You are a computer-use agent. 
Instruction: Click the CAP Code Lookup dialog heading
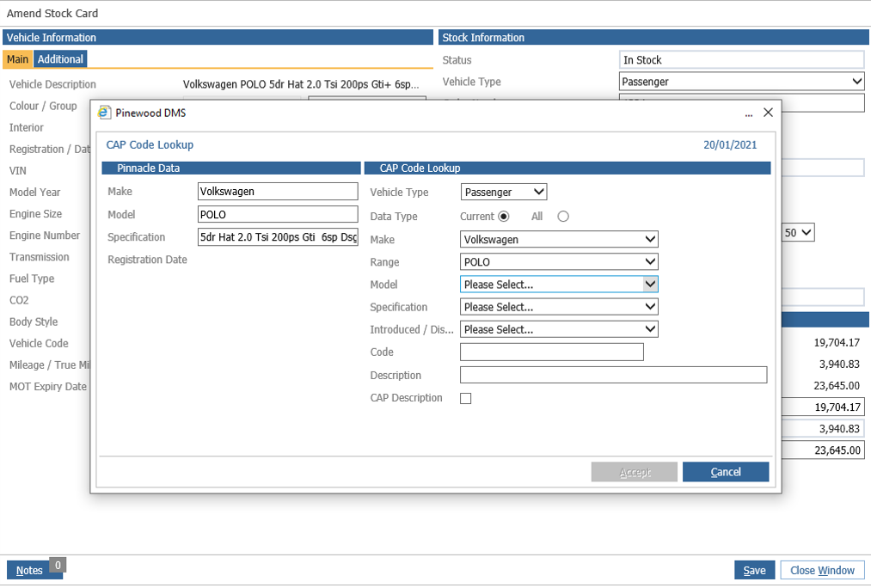[x=150, y=145]
